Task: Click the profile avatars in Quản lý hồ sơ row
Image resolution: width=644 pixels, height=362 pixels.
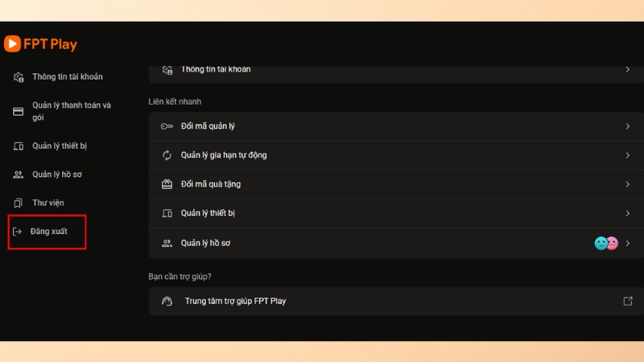Action: [x=605, y=243]
